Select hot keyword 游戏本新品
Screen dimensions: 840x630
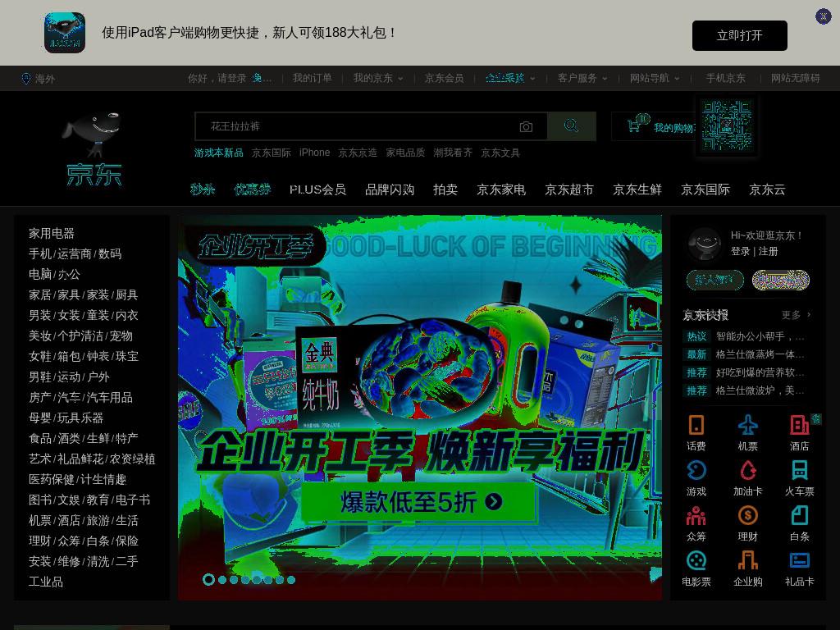218,153
